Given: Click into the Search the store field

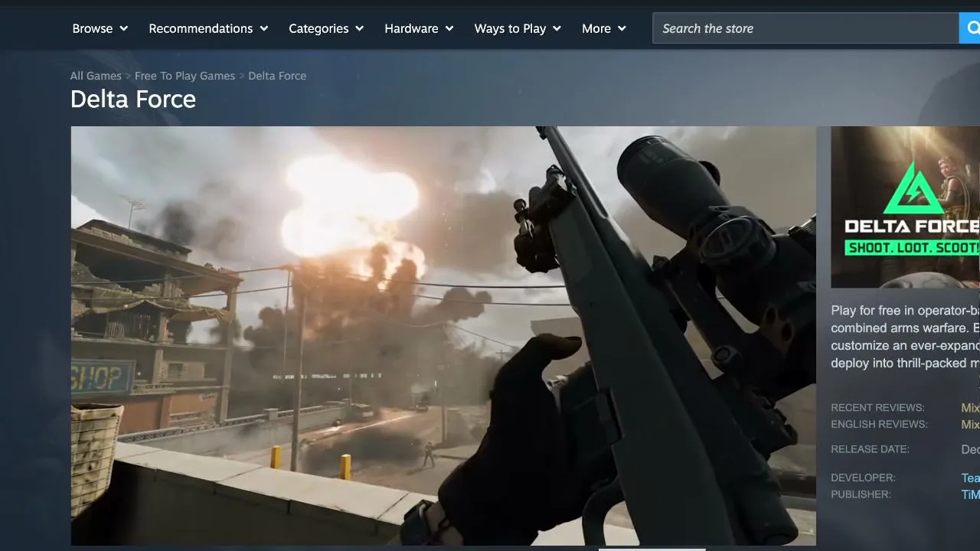Looking at the screenshot, I should point(805,28).
